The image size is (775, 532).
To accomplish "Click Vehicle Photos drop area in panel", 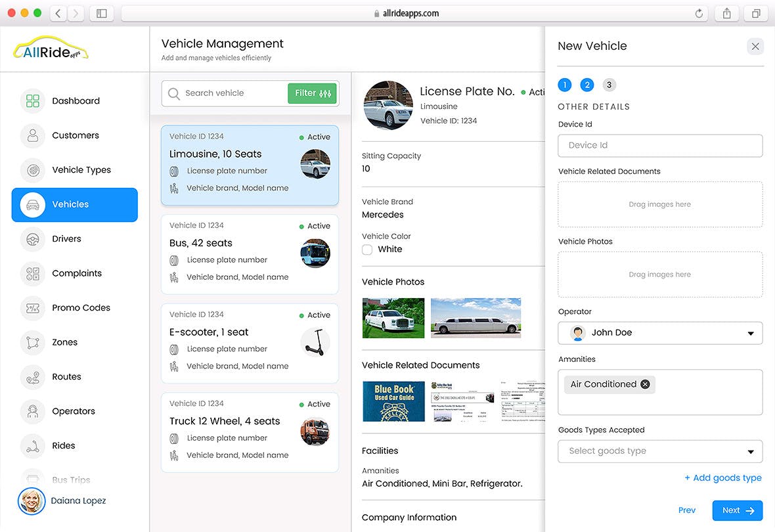I will 660,275.
